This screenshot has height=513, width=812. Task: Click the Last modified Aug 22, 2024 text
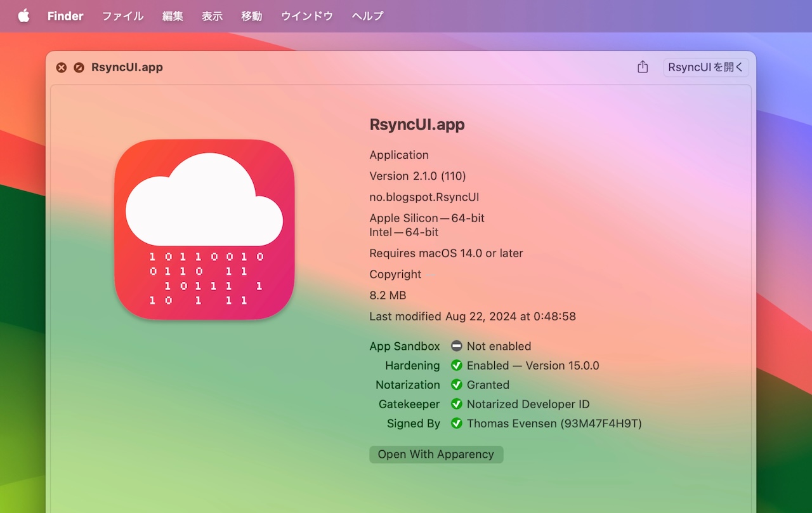pyautogui.click(x=473, y=316)
